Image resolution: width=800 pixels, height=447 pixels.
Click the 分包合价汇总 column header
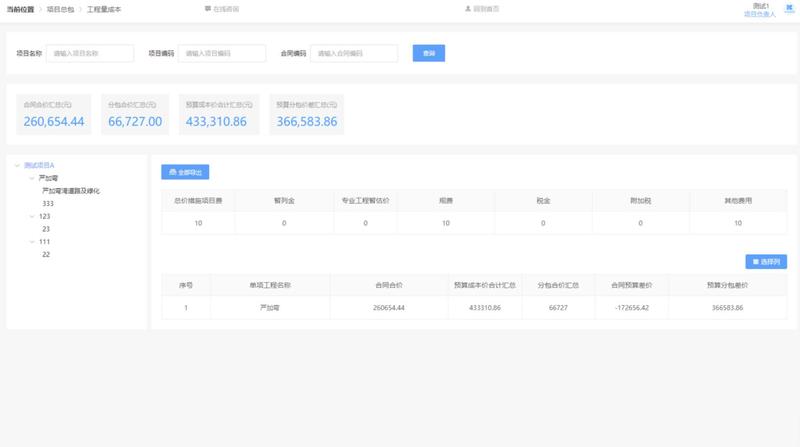click(x=558, y=285)
